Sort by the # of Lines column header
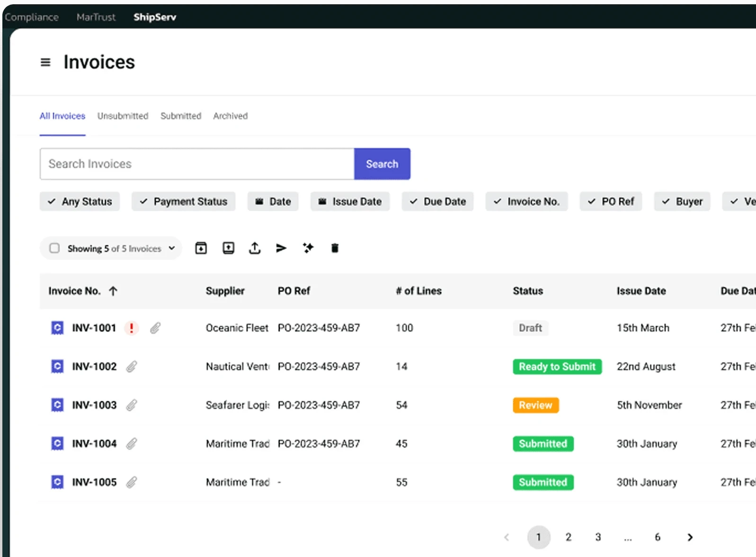 (x=419, y=291)
